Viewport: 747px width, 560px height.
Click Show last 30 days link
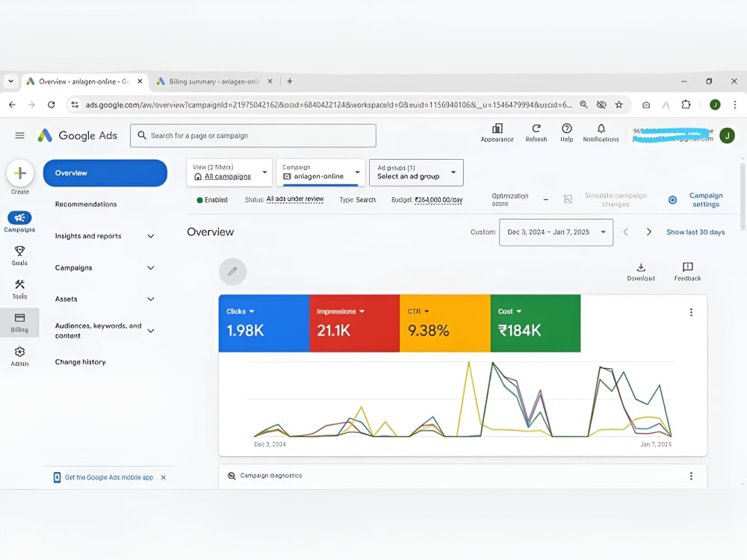coord(695,232)
